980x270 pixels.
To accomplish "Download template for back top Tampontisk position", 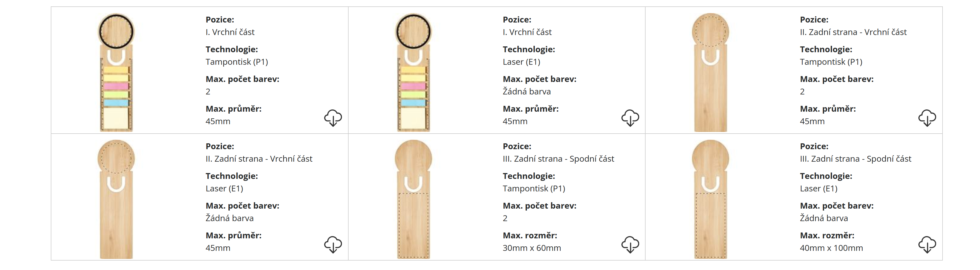I will pyautogui.click(x=927, y=118).
